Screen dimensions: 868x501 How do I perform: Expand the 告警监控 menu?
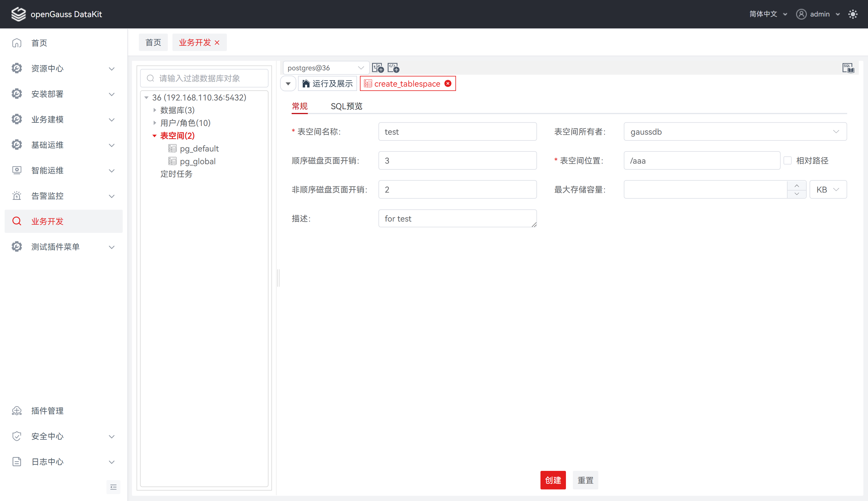tap(112, 196)
